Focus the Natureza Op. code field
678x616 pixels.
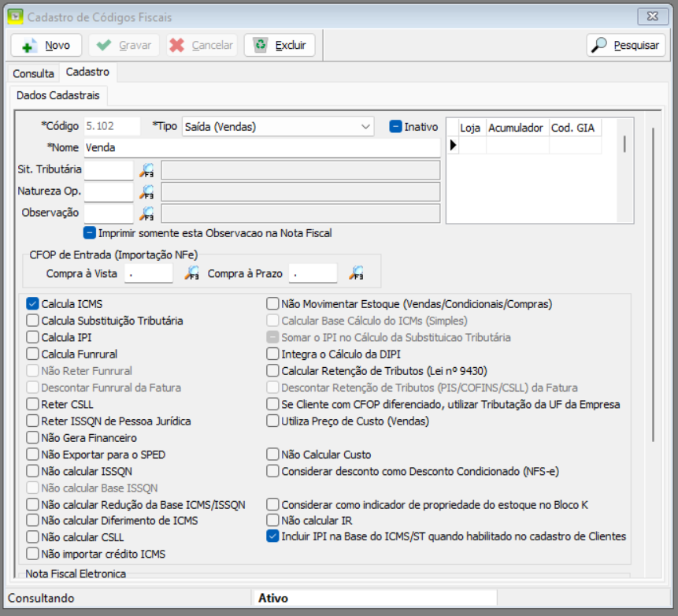(x=109, y=191)
